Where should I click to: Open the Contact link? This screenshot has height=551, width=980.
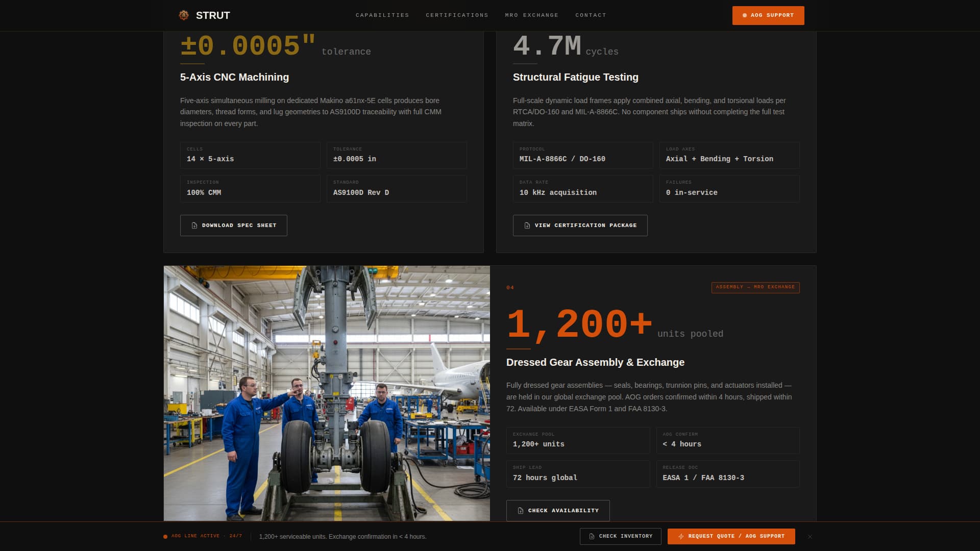coord(591,15)
